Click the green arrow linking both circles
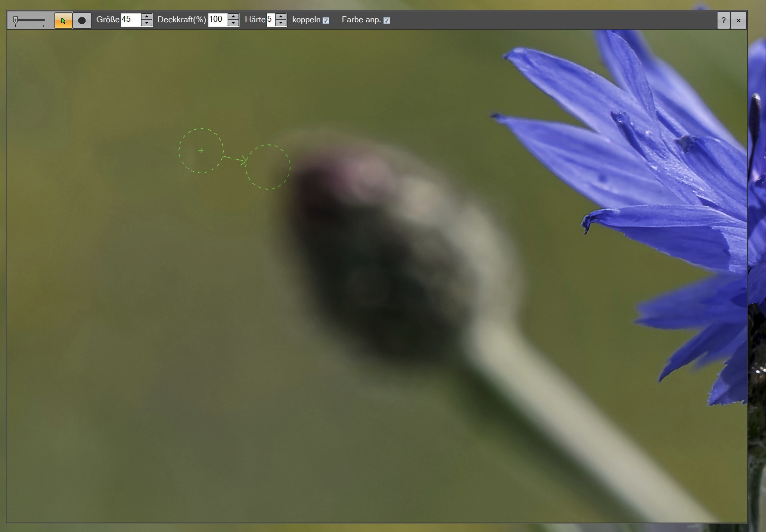Screen dimensions: 766x532 click(235, 159)
